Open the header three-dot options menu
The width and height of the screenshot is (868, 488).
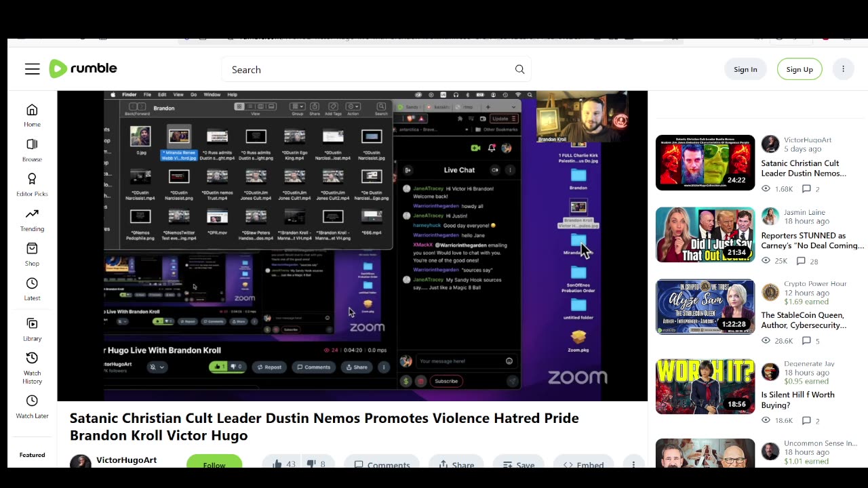pyautogui.click(x=843, y=69)
